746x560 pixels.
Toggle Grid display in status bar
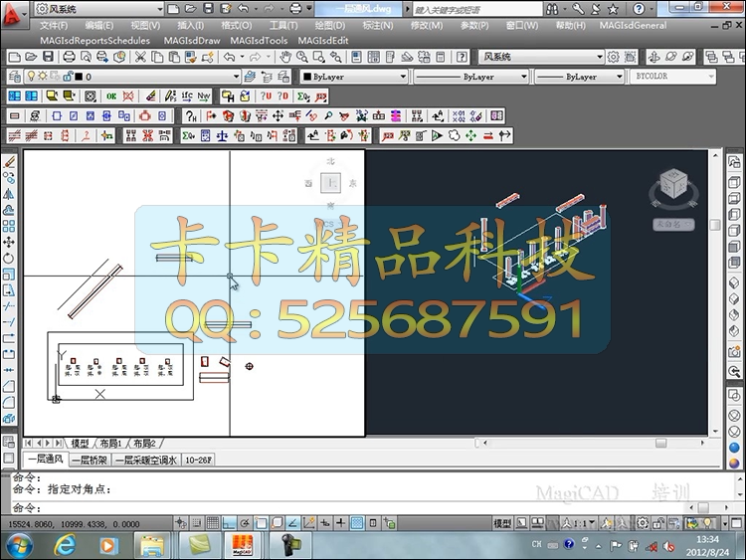pos(213,523)
